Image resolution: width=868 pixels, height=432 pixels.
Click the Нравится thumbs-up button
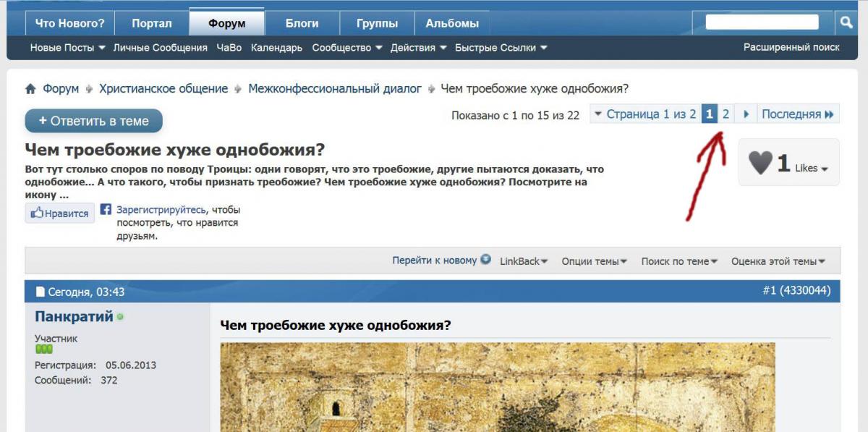coord(60,213)
